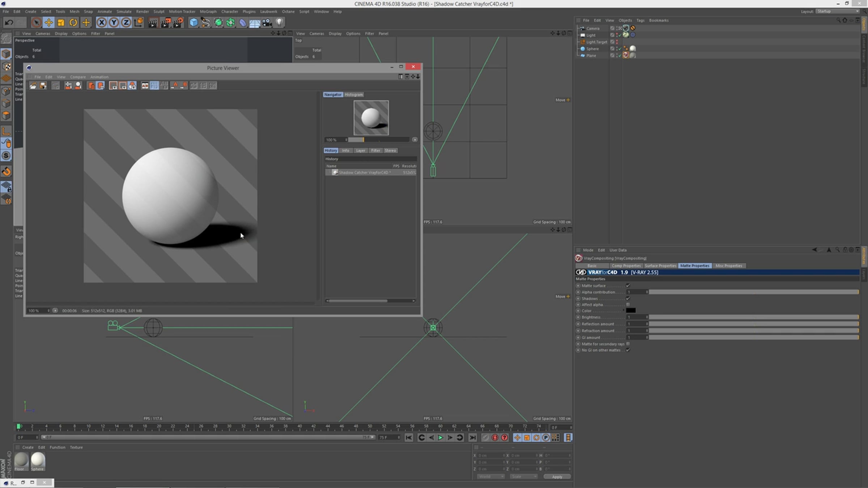Click the Brightness slider
Viewport: 868px width, 488px height.
pos(754,317)
